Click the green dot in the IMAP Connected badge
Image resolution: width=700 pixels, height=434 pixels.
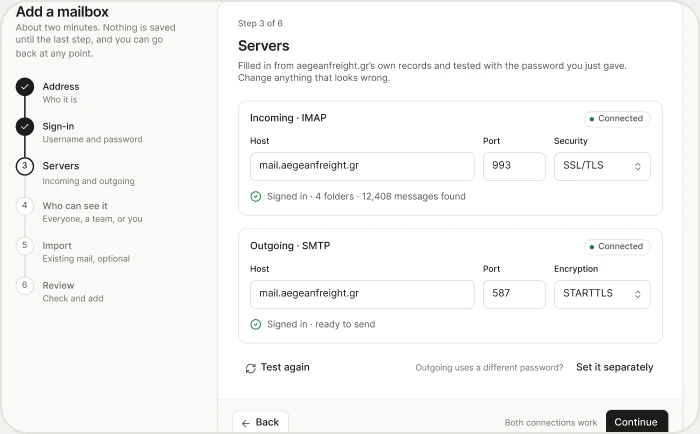pyautogui.click(x=592, y=119)
